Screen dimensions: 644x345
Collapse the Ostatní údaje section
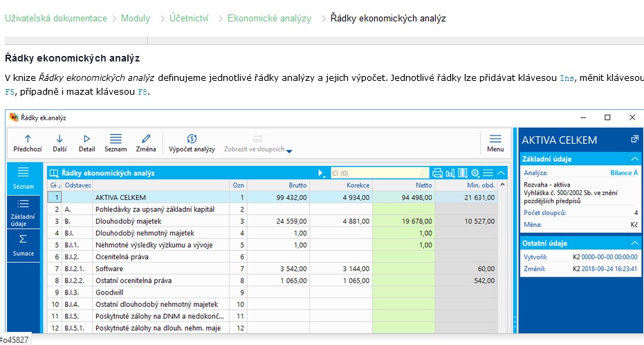(634, 243)
